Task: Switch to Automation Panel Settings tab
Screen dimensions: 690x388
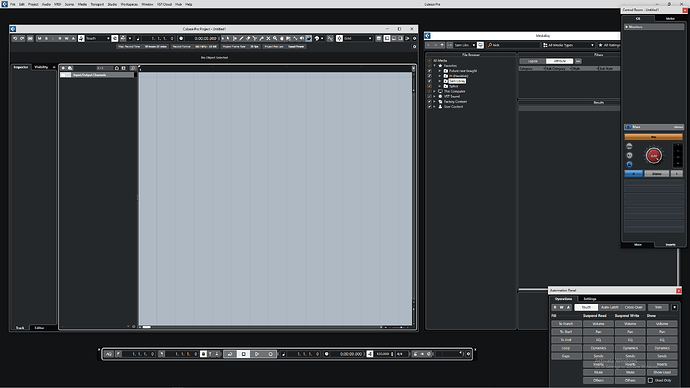Action: (590, 299)
